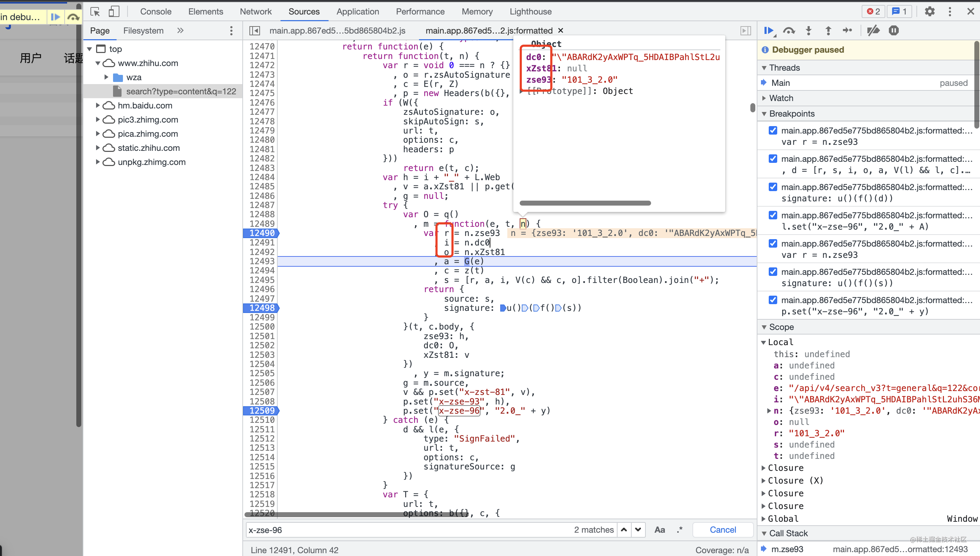Step into next function call

(809, 30)
